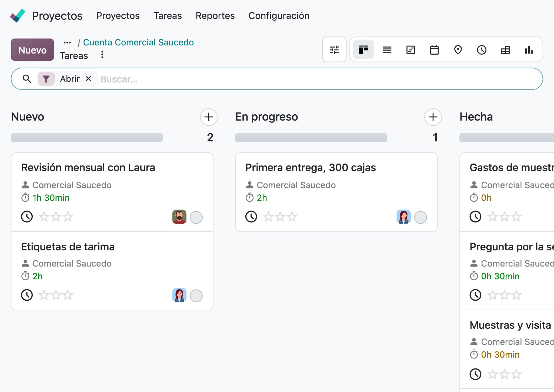The image size is (554, 392).
Task: Switch to Kanban view
Action: coord(363,50)
